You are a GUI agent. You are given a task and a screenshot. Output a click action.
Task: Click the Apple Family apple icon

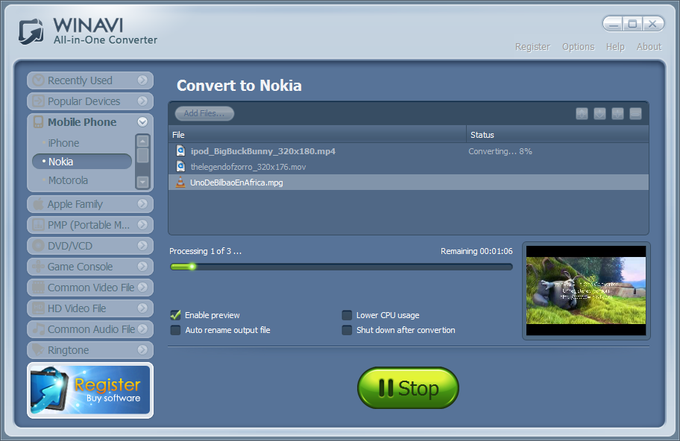[39, 204]
